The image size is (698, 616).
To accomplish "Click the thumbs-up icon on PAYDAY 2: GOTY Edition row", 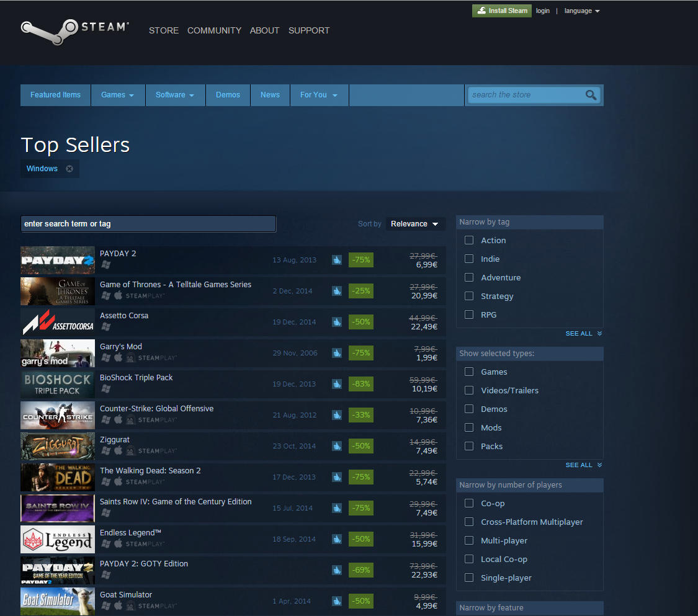I will tap(337, 570).
